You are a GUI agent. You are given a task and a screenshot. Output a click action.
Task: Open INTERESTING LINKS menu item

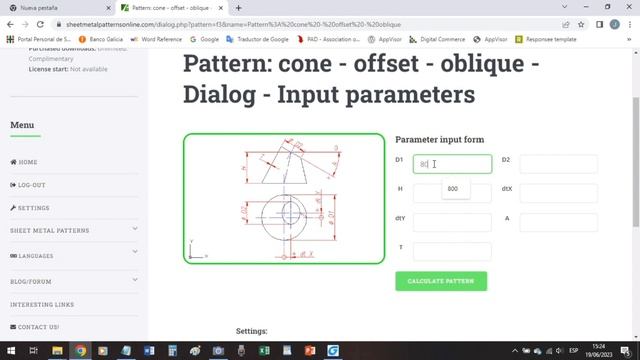point(42,304)
